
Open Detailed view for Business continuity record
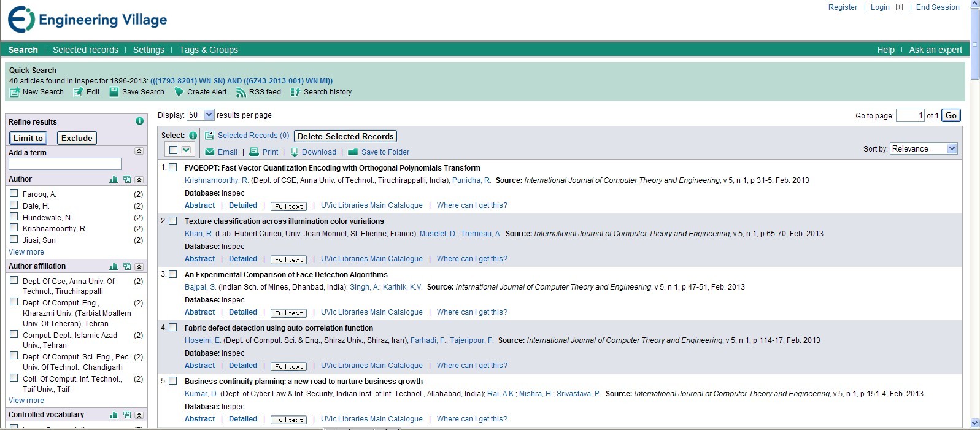point(243,419)
